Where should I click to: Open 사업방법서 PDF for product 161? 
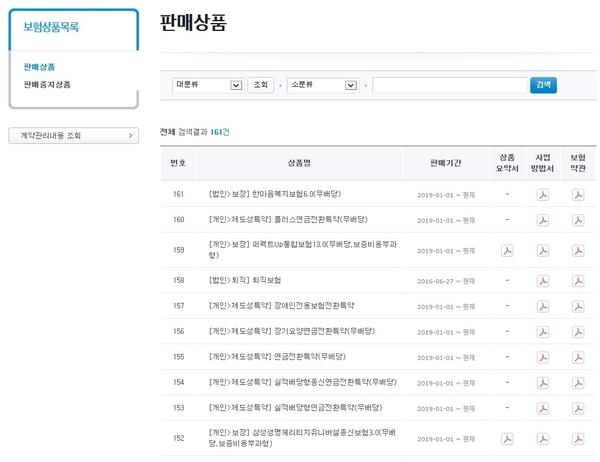click(x=543, y=195)
